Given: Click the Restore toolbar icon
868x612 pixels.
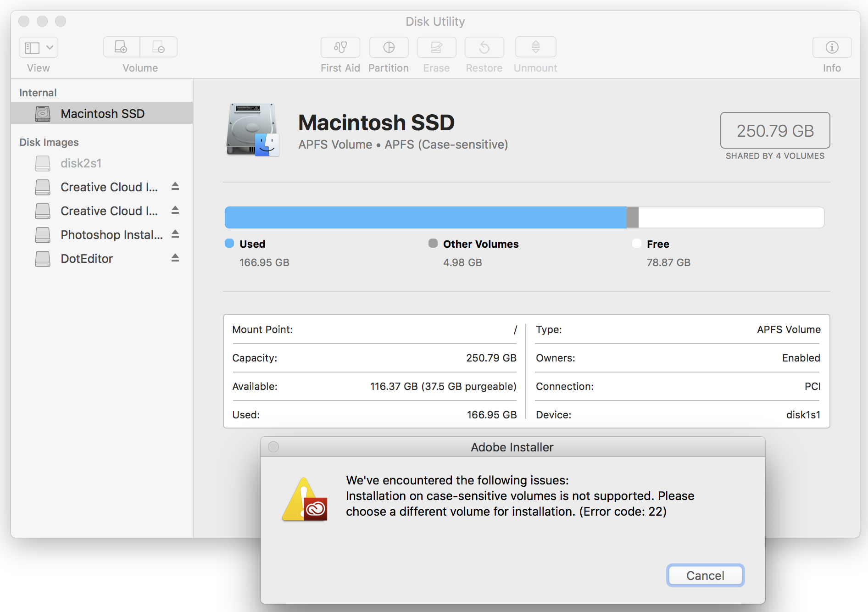Looking at the screenshot, I should 484,47.
